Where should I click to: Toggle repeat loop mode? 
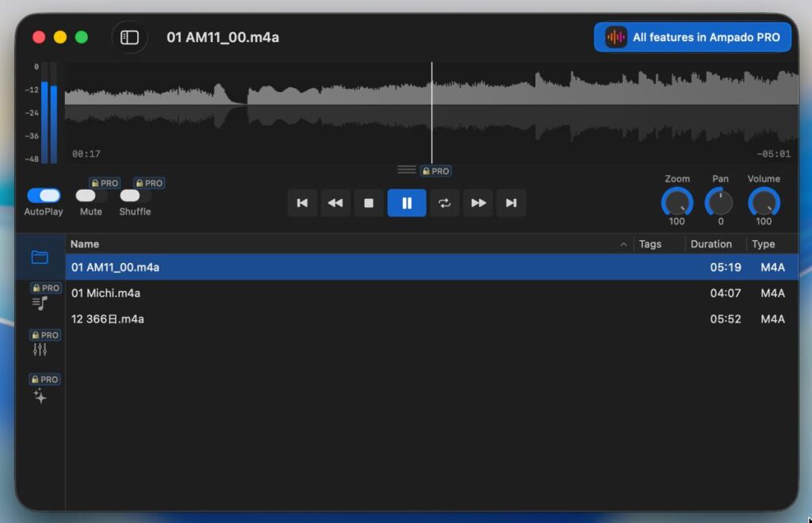445,203
